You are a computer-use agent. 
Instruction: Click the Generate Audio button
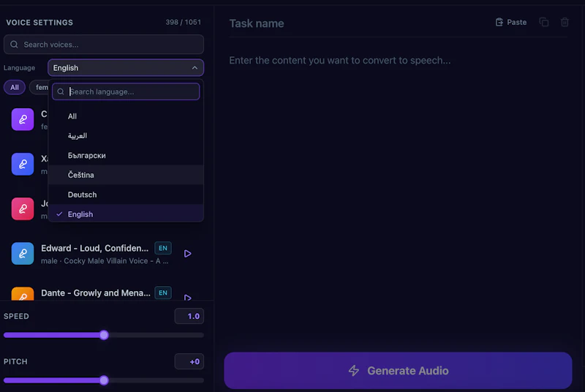point(398,370)
